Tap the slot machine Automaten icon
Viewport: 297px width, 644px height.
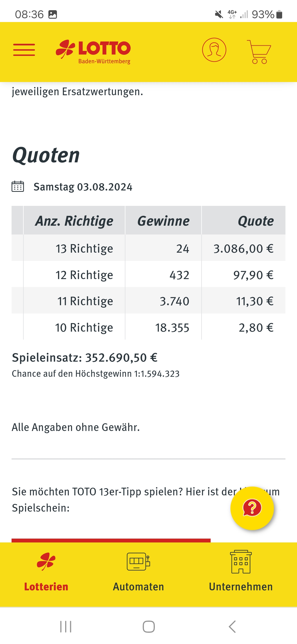(x=138, y=561)
